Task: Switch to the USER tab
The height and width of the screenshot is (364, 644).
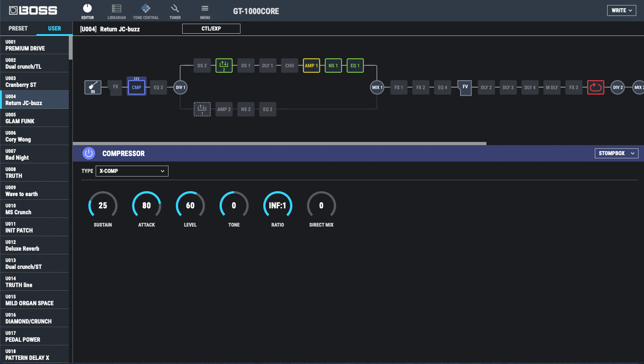Action: coord(55,28)
